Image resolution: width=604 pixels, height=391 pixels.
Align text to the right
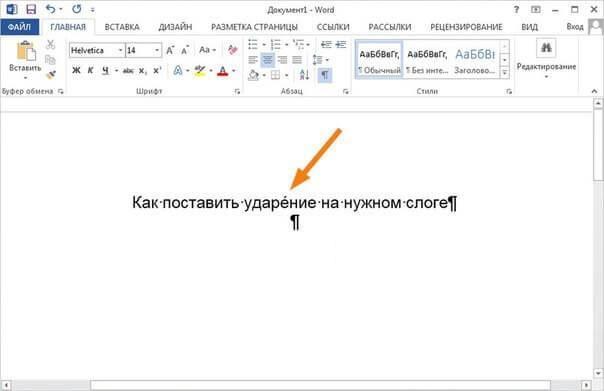[282, 60]
